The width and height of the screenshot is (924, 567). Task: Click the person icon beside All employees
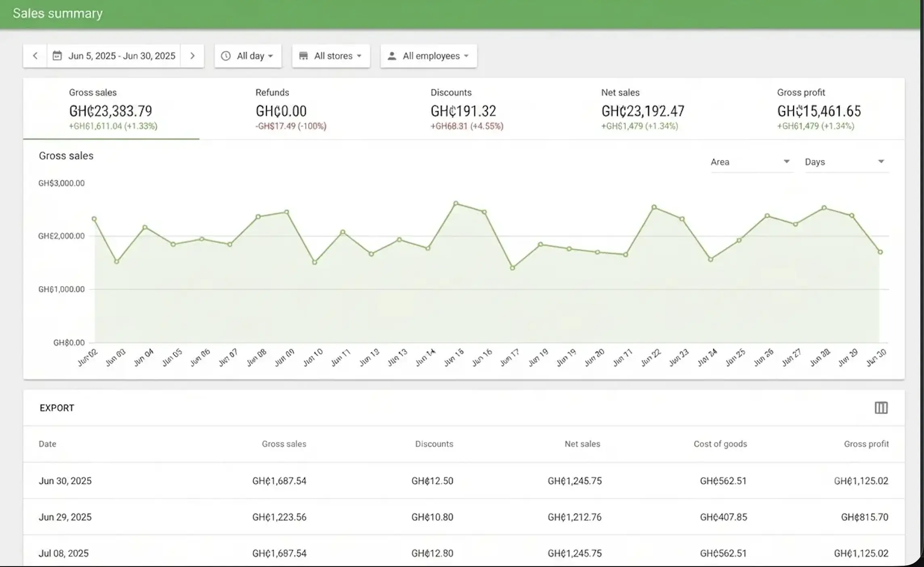392,56
